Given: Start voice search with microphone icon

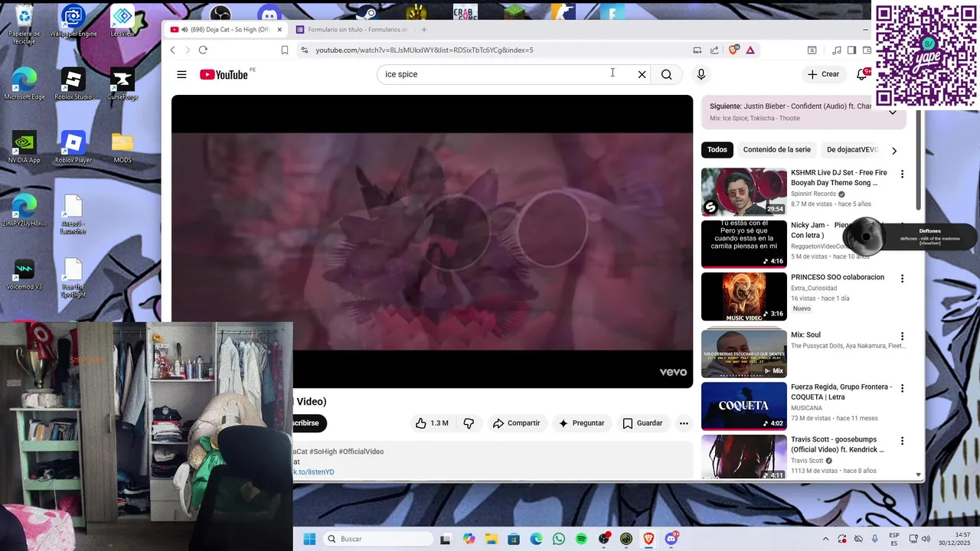Looking at the screenshot, I should tap(701, 74).
